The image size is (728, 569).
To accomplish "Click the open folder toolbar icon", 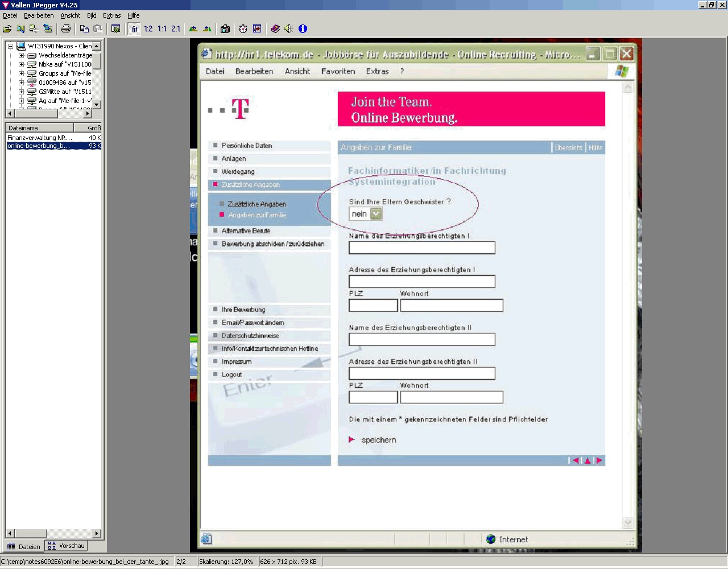I will 7,28.
